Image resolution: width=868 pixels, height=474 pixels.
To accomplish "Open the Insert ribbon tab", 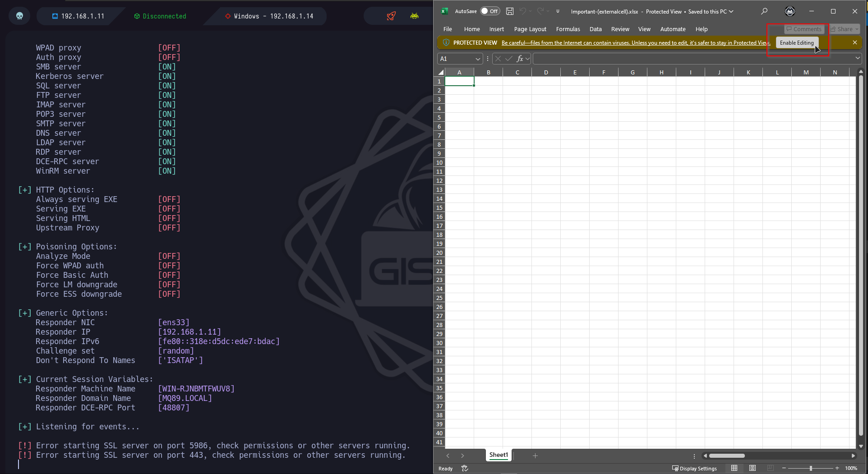I will (x=497, y=29).
